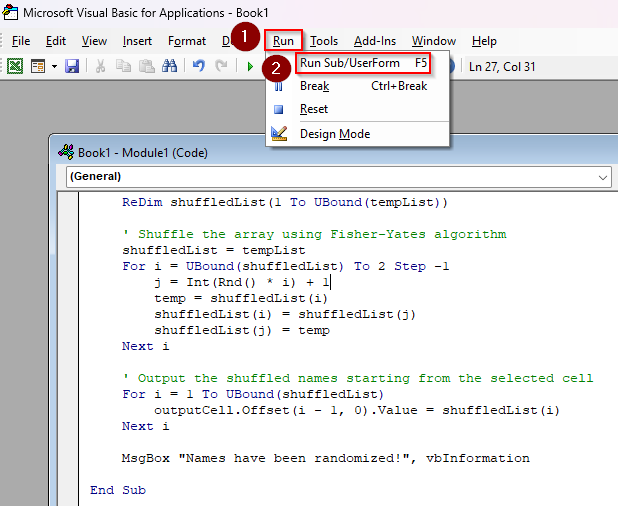Open the Add-Ins menu
Image resolution: width=618 pixels, height=506 pixels.
375,41
